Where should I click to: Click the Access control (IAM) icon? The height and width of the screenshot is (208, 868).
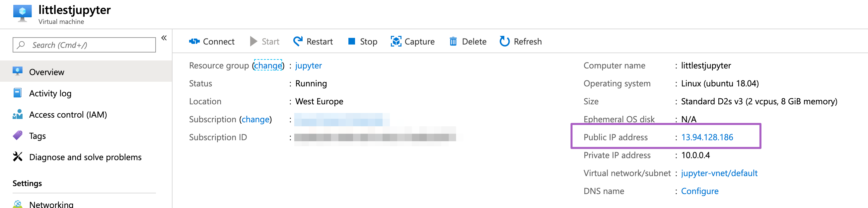click(18, 115)
